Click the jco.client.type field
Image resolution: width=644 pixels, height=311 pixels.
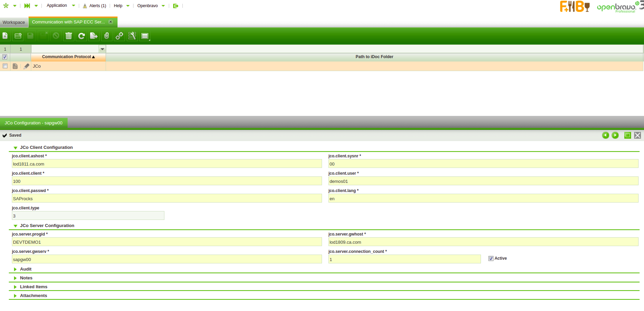88,216
